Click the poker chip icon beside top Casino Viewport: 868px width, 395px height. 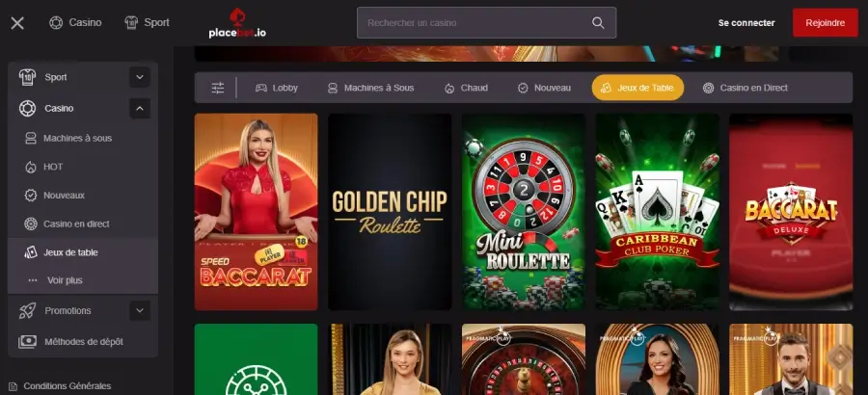[x=56, y=23]
